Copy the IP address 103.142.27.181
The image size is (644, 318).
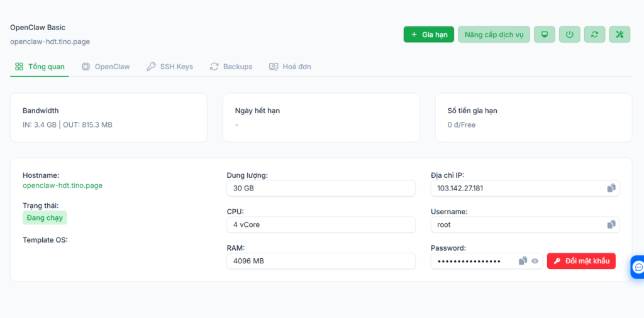pyautogui.click(x=611, y=189)
